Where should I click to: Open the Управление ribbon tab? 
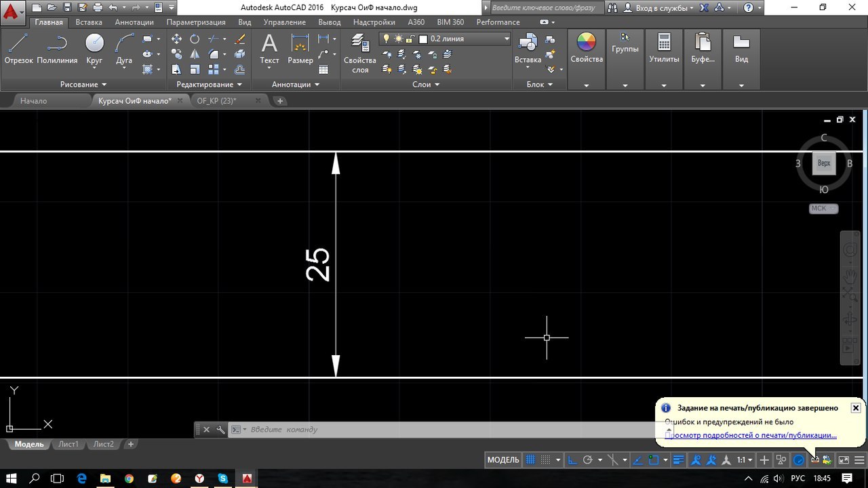(284, 22)
